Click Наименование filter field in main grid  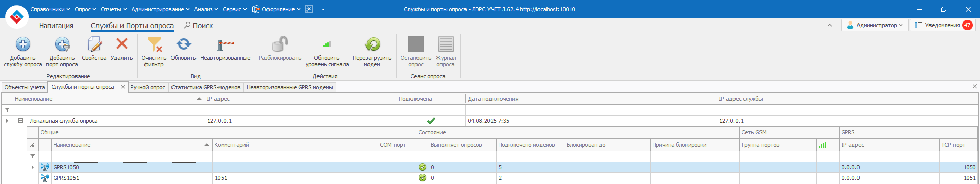pyautogui.click(x=109, y=110)
